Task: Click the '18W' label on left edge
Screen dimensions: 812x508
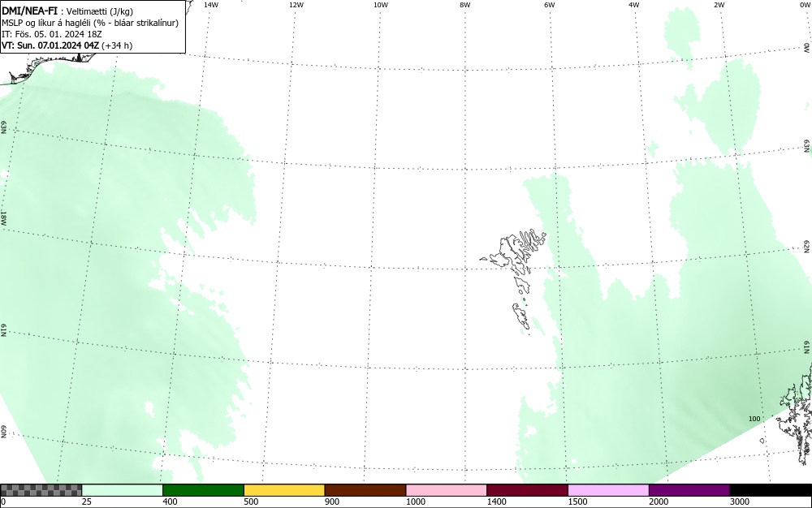Action: 3,217
